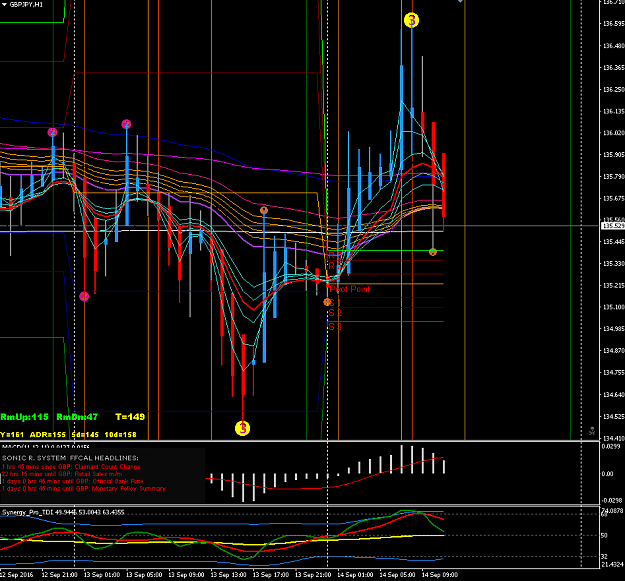This screenshot has height=581, width=625.
Task: Click the 136.595 price axis label
Action: 613,24
